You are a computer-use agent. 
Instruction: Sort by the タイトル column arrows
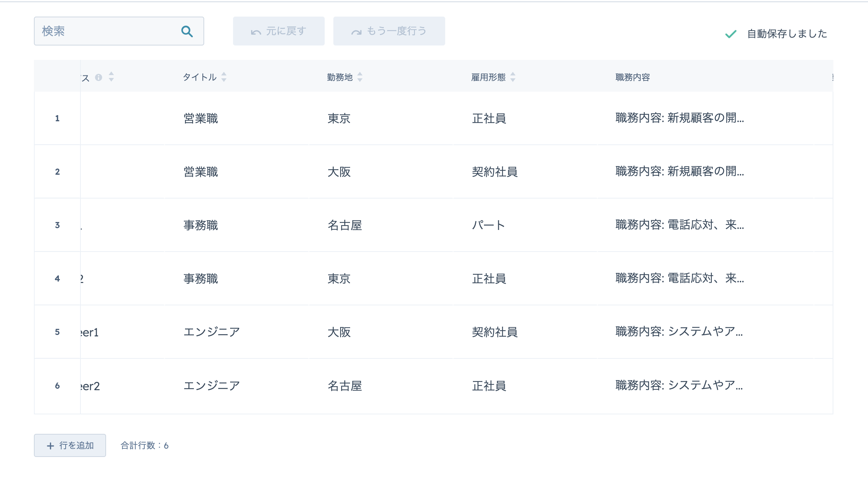point(224,77)
